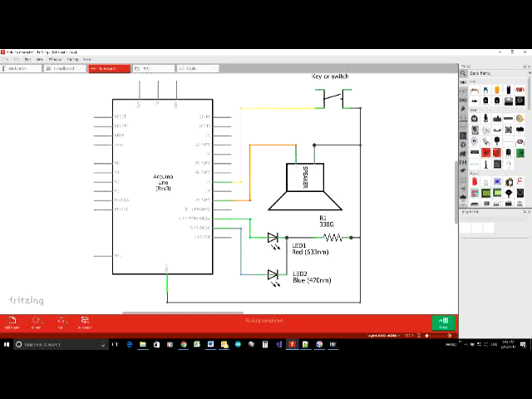This screenshot has width=532, height=399.
Task: Pick the green circuit board part
Action: pos(520,153)
